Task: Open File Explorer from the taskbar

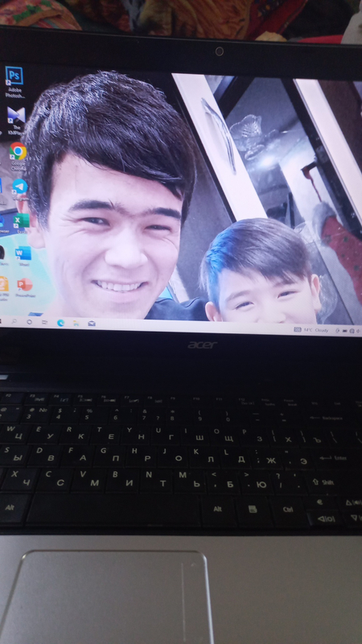Action: pyautogui.click(x=76, y=324)
